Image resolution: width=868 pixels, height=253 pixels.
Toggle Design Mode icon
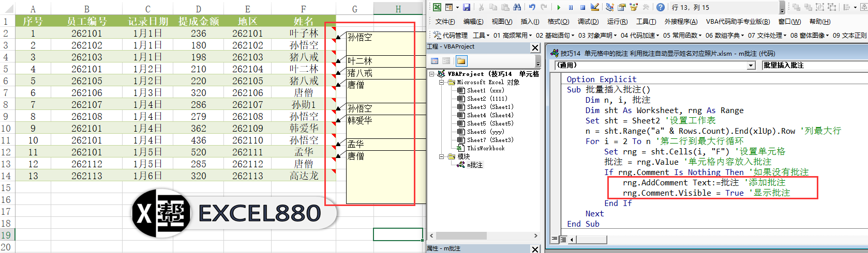click(x=595, y=7)
